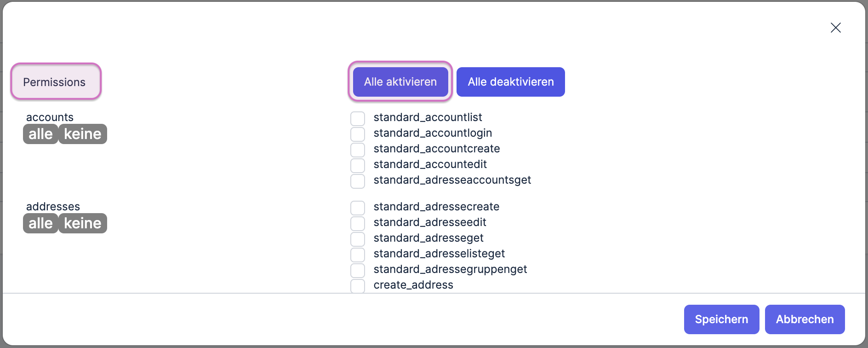Check the standard_adresseget checkbox
This screenshot has height=348, width=868.
tap(358, 239)
